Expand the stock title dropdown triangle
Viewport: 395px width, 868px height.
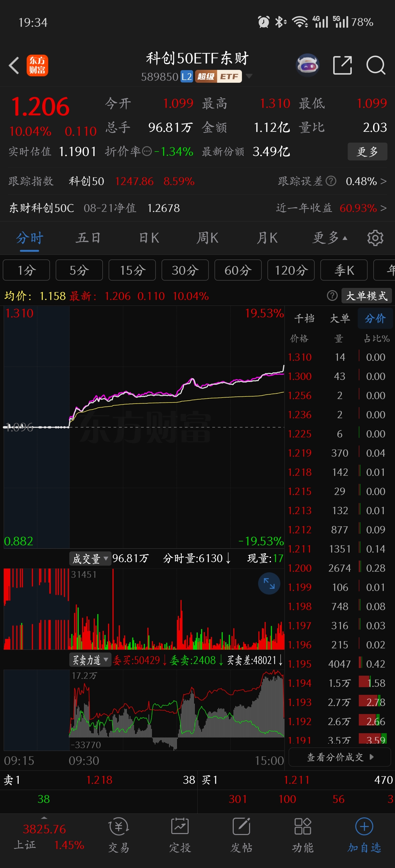click(x=249, y=76)
